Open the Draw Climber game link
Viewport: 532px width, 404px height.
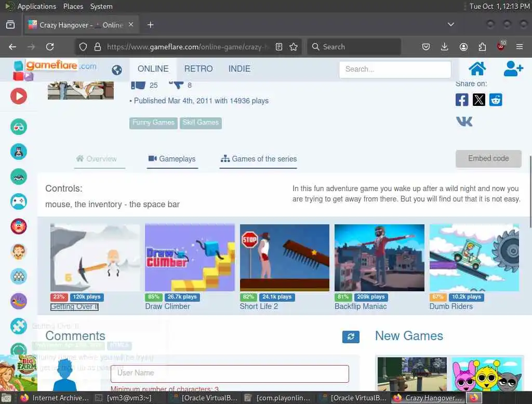(168, 307)
